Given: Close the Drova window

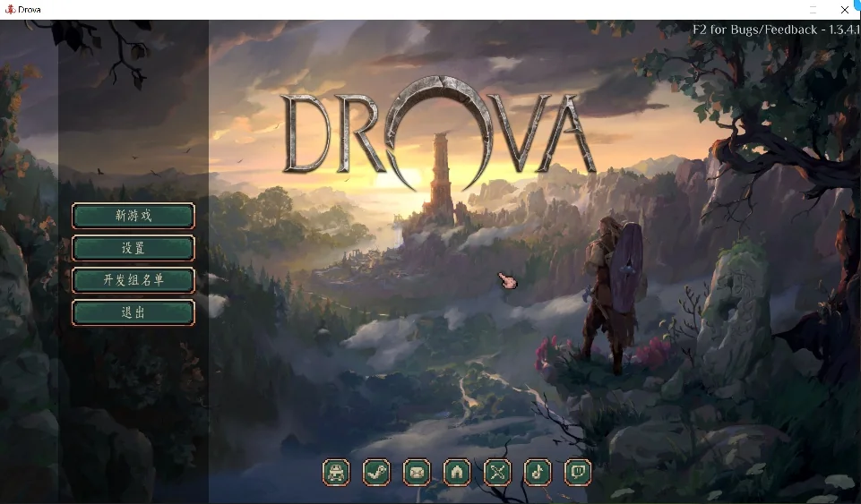Looking at the screenshot, I should (845, 10).
